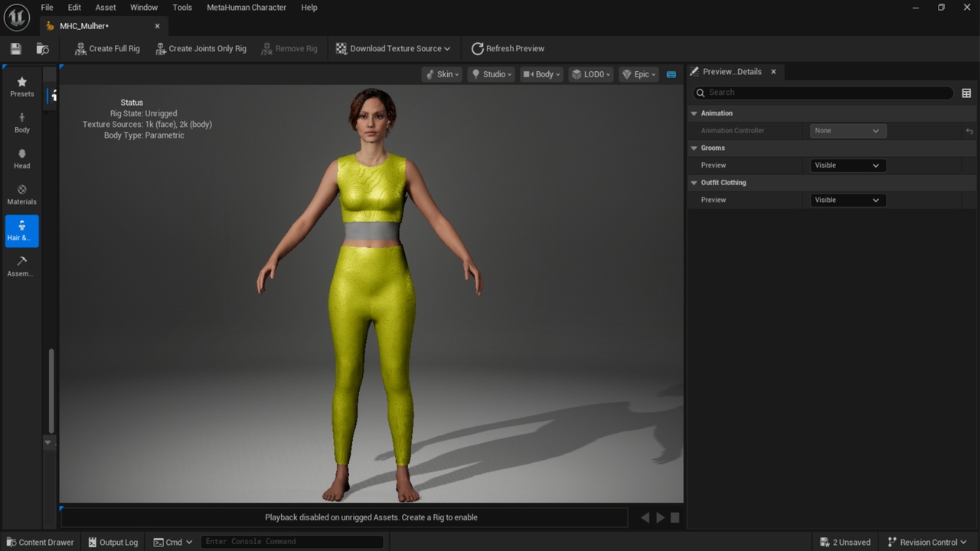Click the left sidebar vertical scrollbar
Image resolution: width=980 pixels, height=551 pixels.
(x=51, y=390)
